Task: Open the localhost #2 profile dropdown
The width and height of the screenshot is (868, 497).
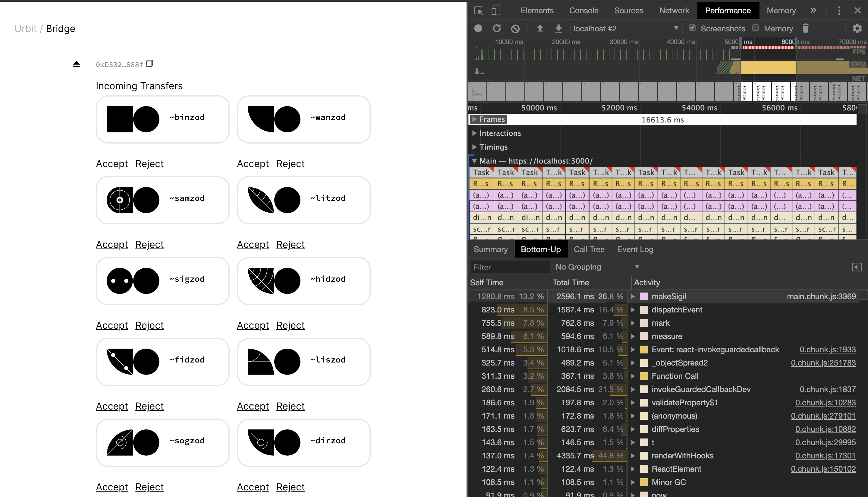Action: click(x=676, y=28)
